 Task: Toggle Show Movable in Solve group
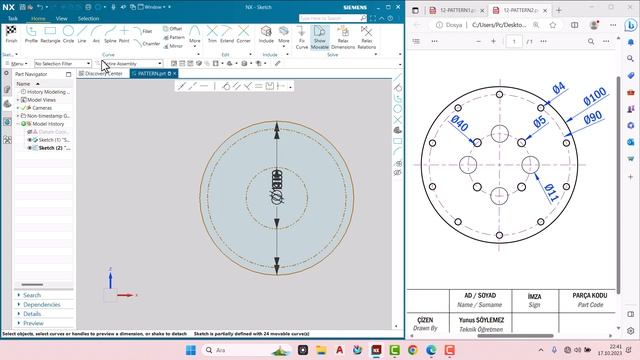tap(320, 37)
